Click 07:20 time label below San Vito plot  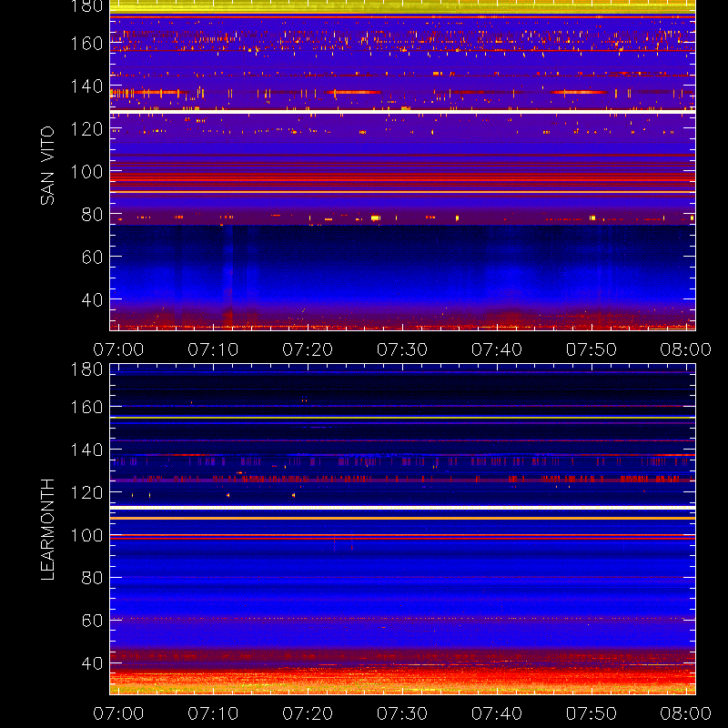pyautogui.click(x=308, y=349)
